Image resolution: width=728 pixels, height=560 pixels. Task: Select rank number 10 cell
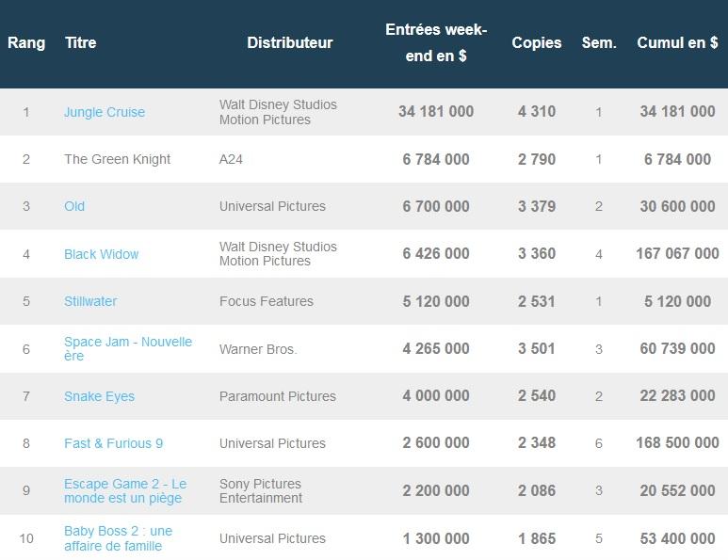click(26, 538)
